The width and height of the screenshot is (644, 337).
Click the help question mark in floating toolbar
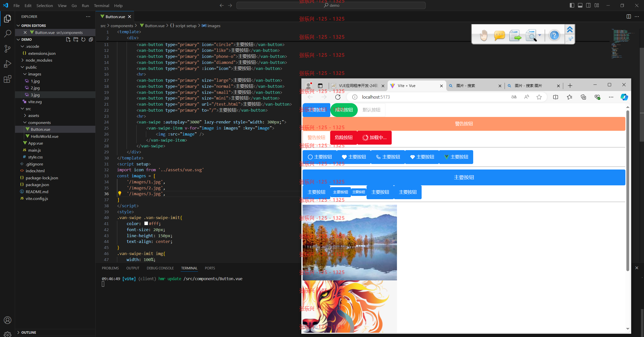[554, 35]
